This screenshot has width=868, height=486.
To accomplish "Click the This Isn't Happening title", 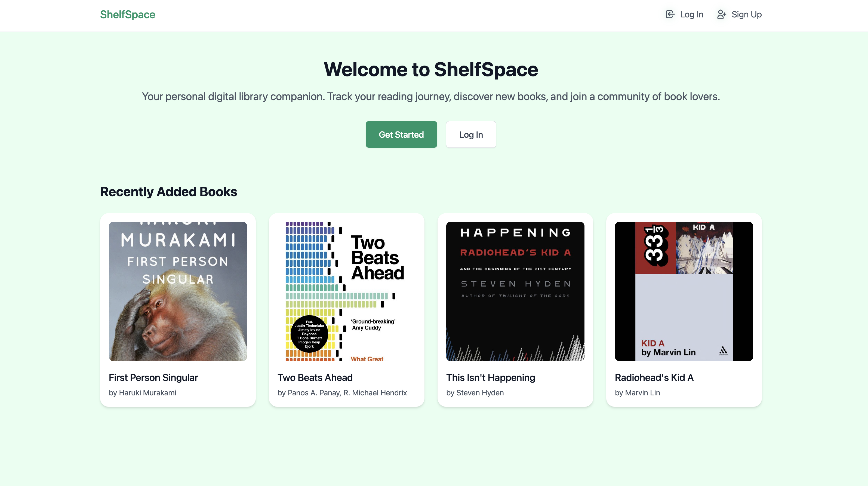I will [x=490, y=377].
